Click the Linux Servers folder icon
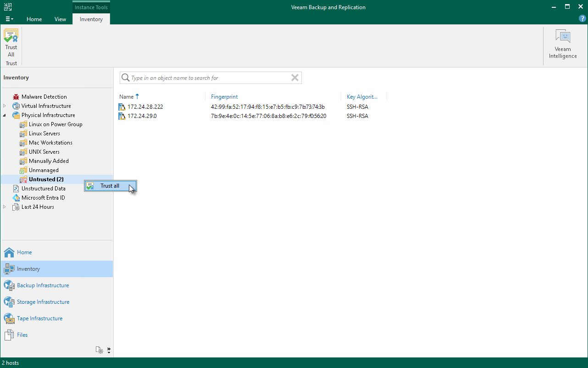 tap(23, 134)
